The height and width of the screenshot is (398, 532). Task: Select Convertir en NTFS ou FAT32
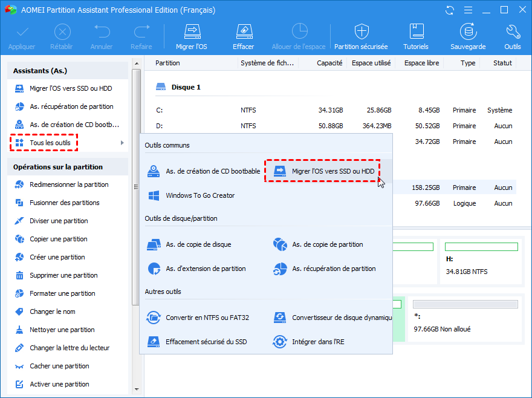[x=207, y=318]
